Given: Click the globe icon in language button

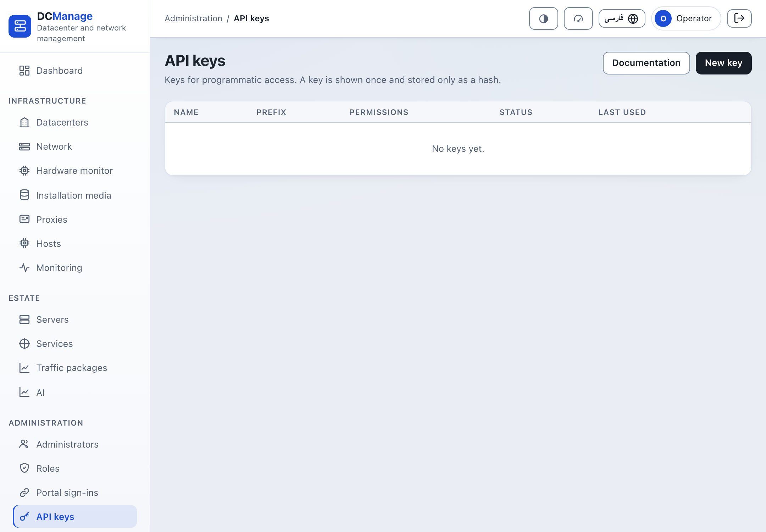Looking at the screenshot, I should coord(633,18).
